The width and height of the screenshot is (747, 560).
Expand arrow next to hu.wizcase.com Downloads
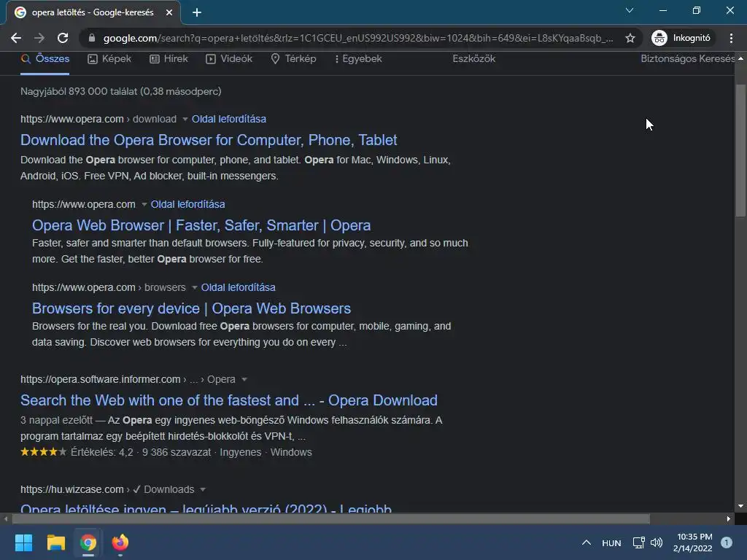coord(203,489)
